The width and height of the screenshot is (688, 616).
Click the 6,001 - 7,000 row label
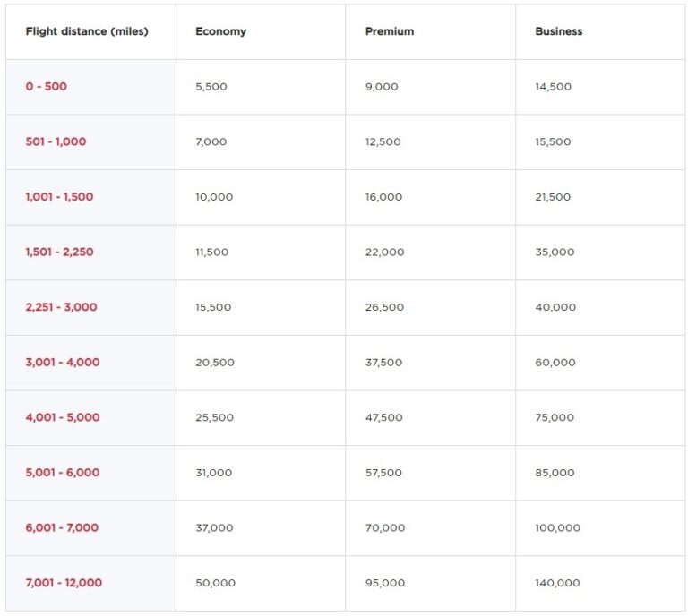[63, 527]
